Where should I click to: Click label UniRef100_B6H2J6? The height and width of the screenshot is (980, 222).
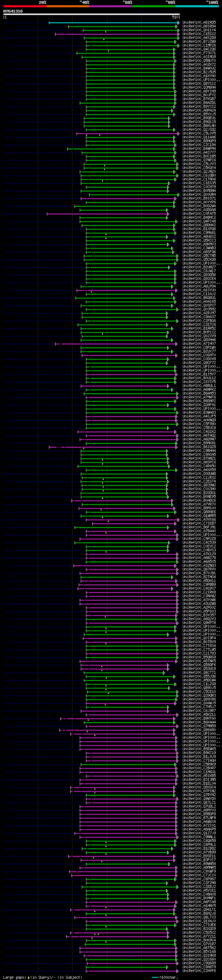199,913
